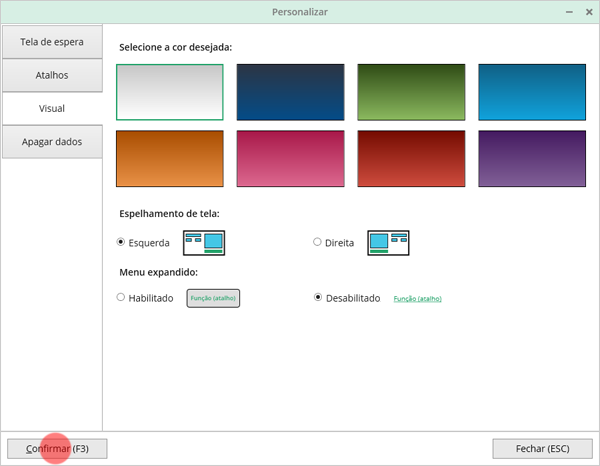Select the Esquerda radio button
The width and height of the screenshot is (600, 466).
(x=121, y=242)
